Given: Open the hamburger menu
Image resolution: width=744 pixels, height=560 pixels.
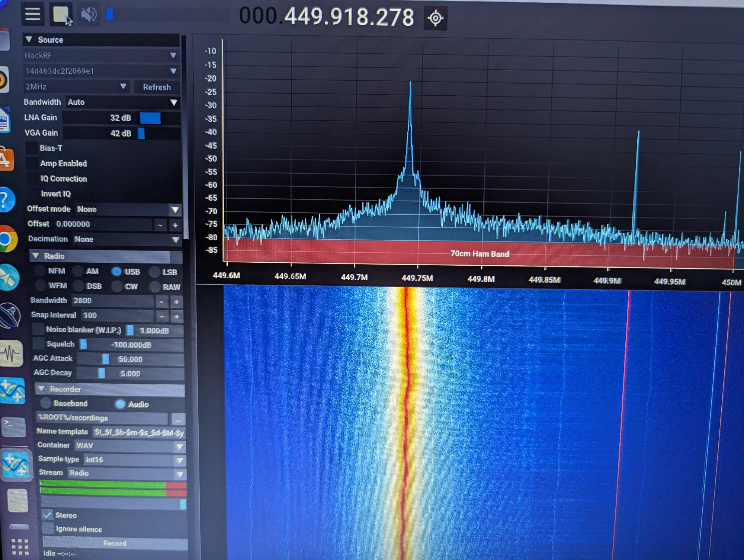Looking at the screenshot, I should [33, 14].
